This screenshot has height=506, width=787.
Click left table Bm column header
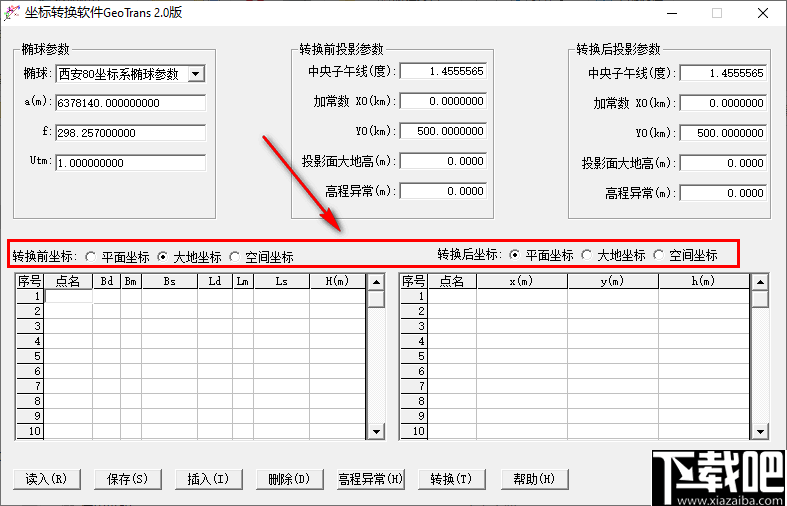pos(131,282)
